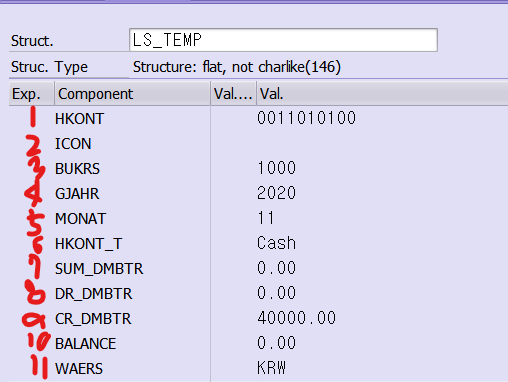Click the value Cash
The height and width of the screenshot is (382, 508).
tap(277, 243)
